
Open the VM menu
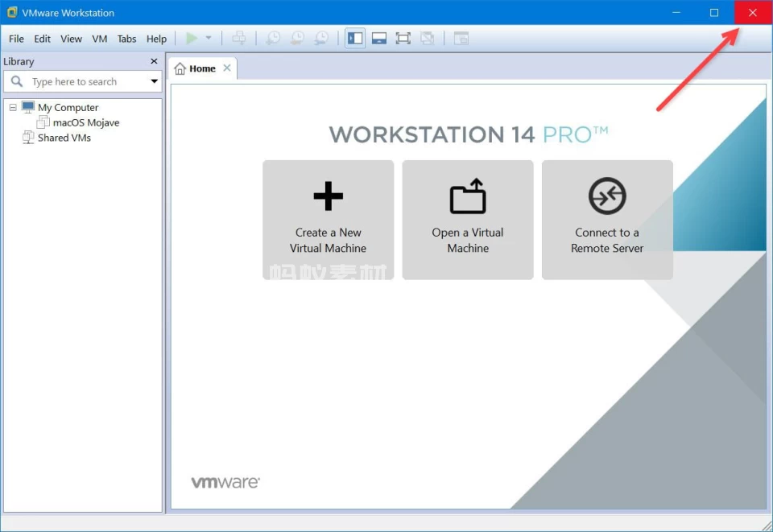click(100, 39)
